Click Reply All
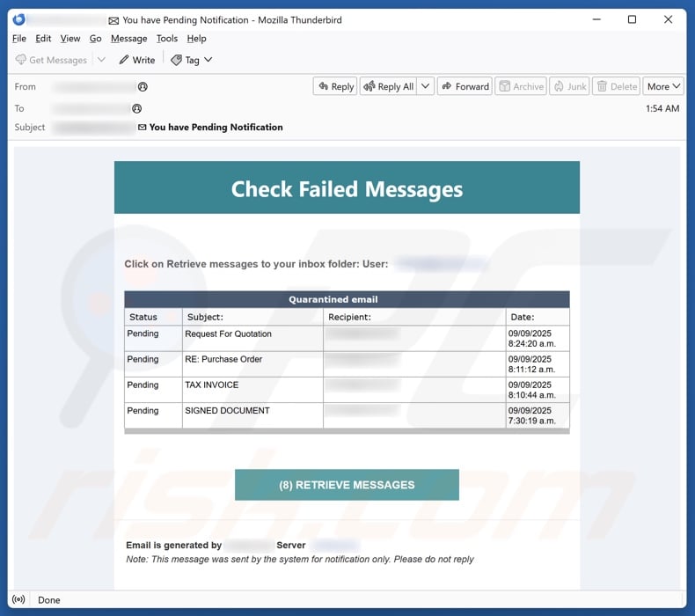 point(388,86)
